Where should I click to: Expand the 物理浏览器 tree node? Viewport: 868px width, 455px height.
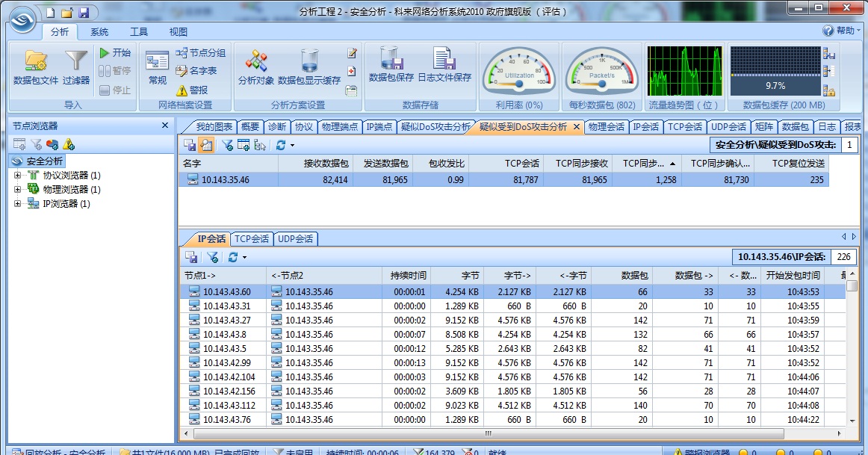tap(17, 190)
